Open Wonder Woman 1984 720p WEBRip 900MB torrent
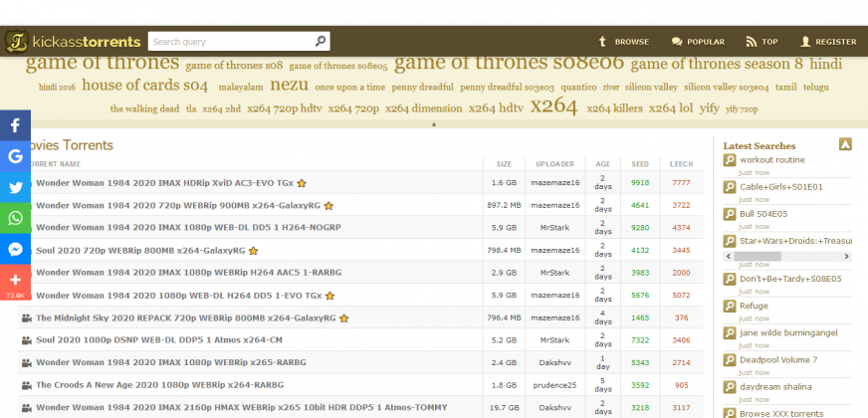The image size is (868, 418). (178, 205)
